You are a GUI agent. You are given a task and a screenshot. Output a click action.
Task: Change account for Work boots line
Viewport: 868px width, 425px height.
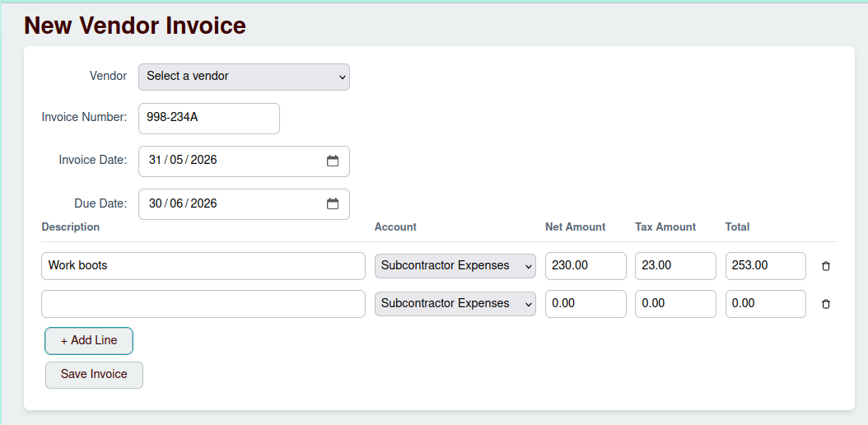point(455,265)
